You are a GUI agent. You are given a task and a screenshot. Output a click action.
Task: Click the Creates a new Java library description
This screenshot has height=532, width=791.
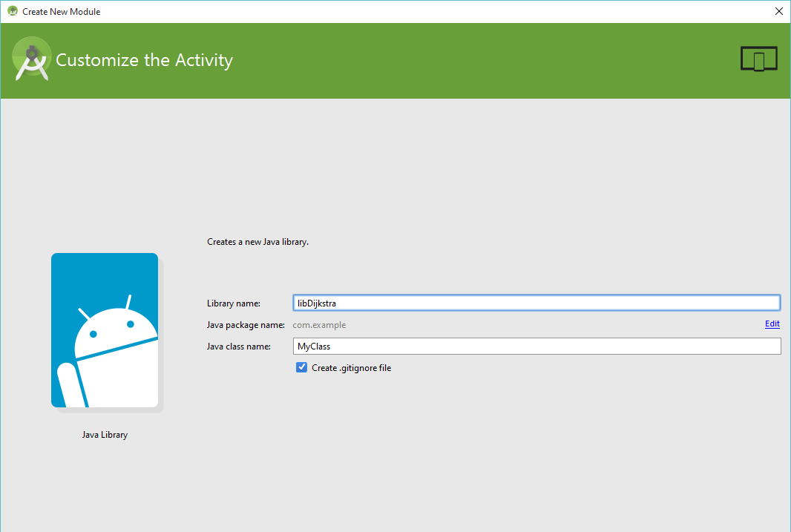[257, 241]
